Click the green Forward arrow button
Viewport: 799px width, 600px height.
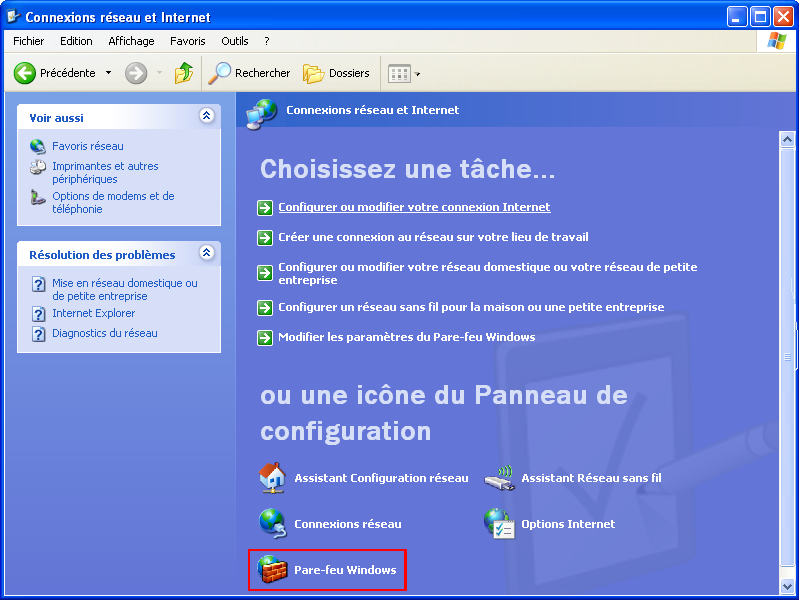(x=136, y=73)
